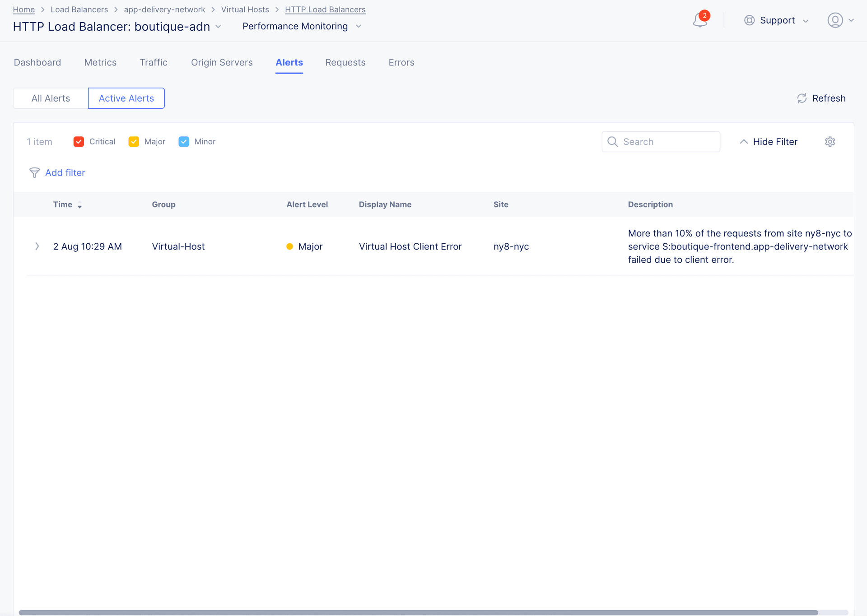Screen dimensions: 867x616
Task: Uncheck the Minor severity filter
Action: (x=184, y=141)
